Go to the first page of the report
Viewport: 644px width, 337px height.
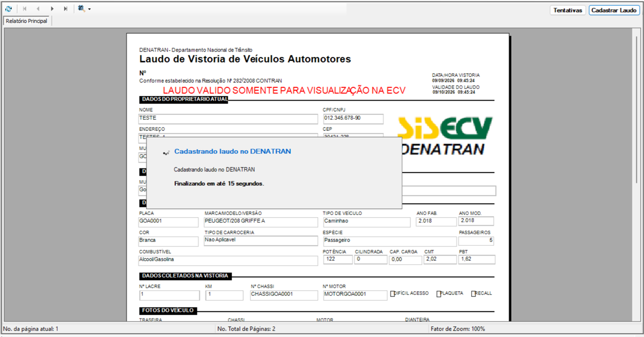24,9
